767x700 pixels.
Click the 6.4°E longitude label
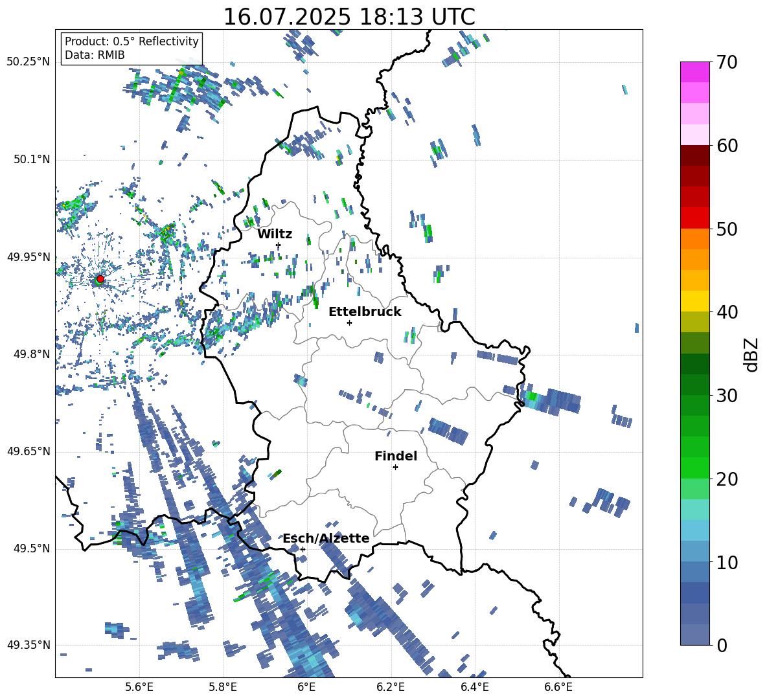[474, 687]
